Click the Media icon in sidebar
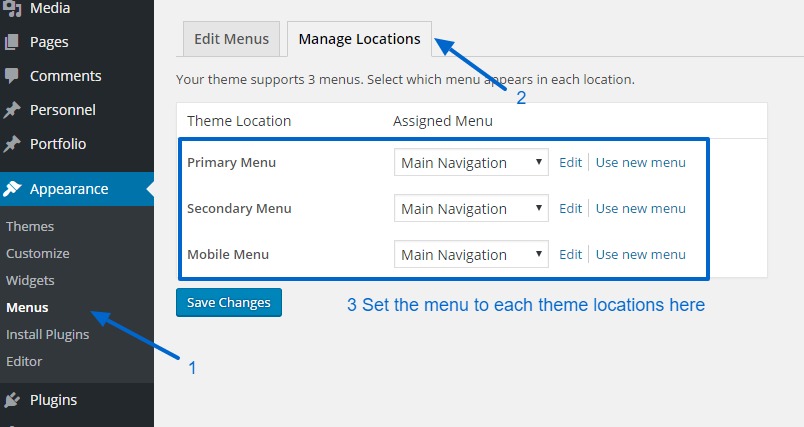 [12, 9]
